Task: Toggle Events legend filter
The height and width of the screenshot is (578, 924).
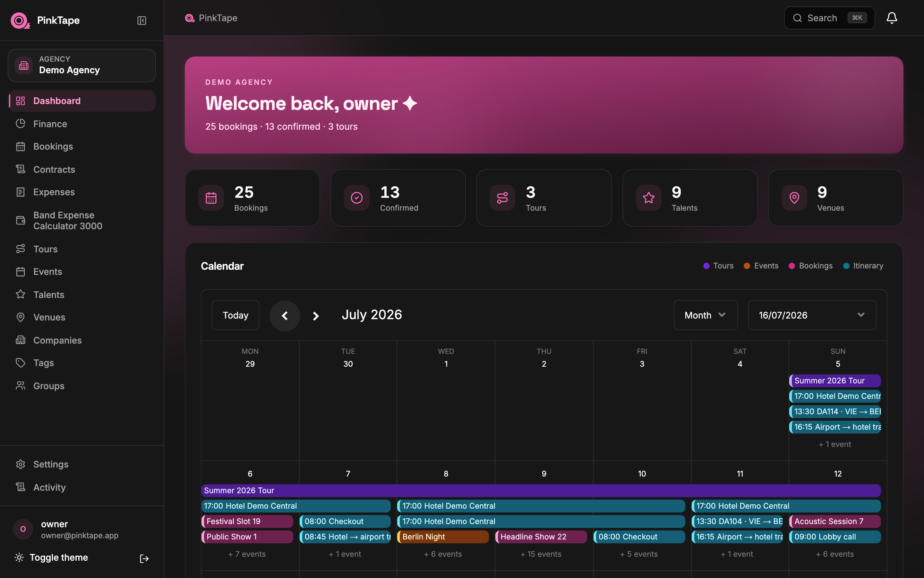Action: [761, 266]
